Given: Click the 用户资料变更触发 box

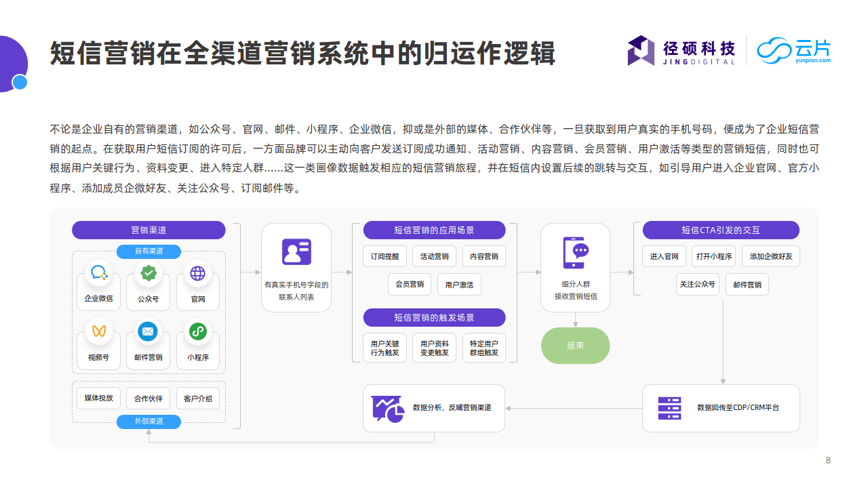Looking at the screenshot, I should pos(434,348).
